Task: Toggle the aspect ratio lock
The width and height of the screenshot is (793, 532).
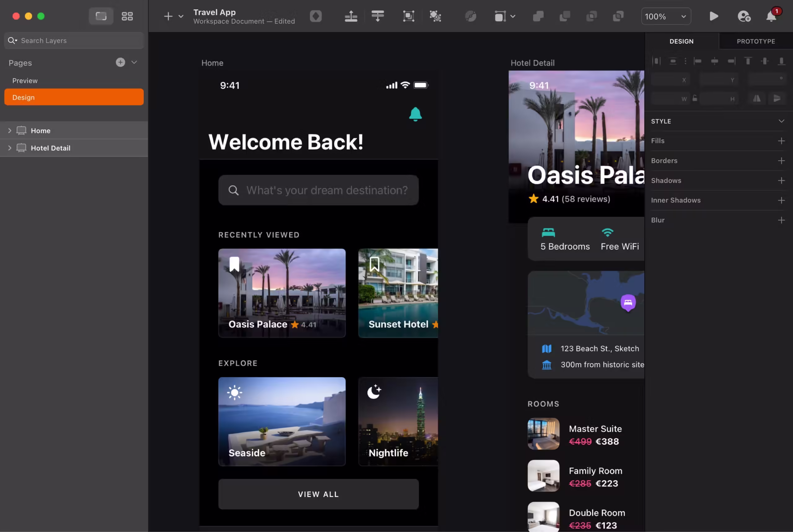Action: (x=694, y=98)
